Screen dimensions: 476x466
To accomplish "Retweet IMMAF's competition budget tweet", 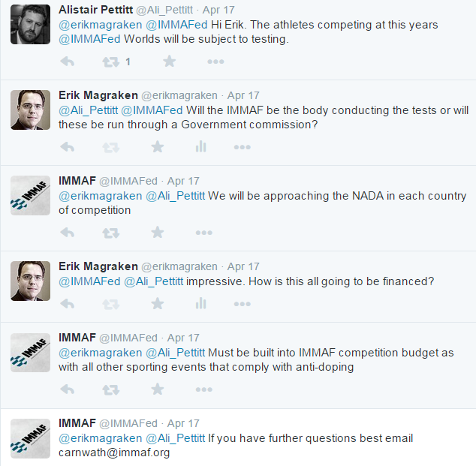I will click(111, 389).
